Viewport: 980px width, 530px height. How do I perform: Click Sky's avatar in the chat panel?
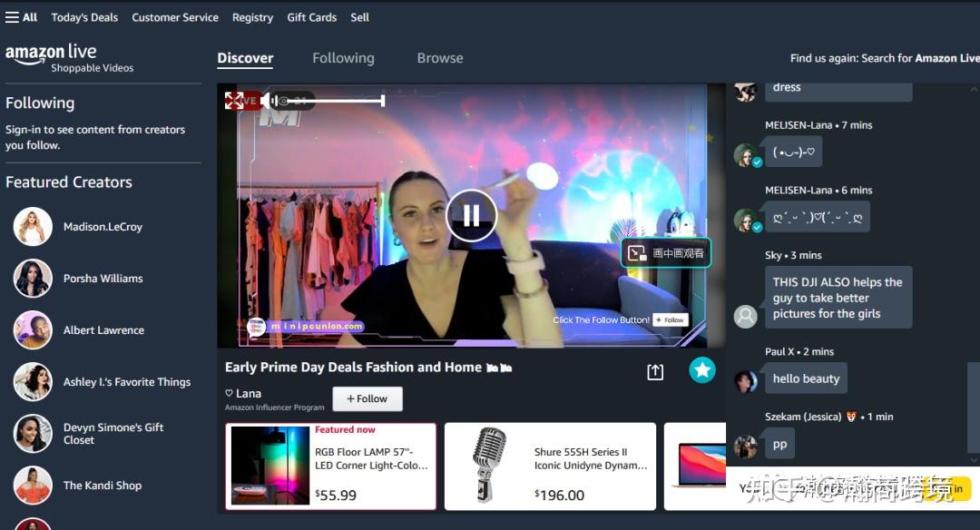click(745, 316)
